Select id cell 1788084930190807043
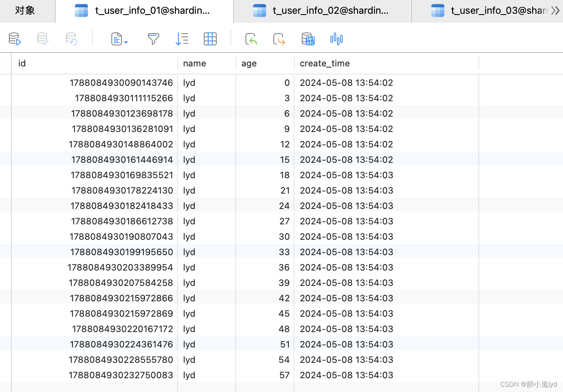 94,236
